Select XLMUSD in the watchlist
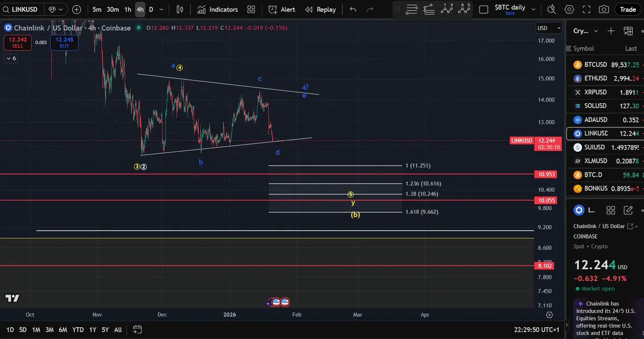644x339 pixels. pyautogui.click(x=605, y=161)
